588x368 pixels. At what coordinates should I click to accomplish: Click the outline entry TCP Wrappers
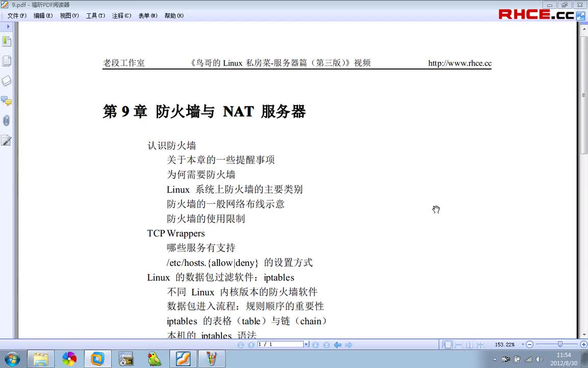click(x=176, y=233)
